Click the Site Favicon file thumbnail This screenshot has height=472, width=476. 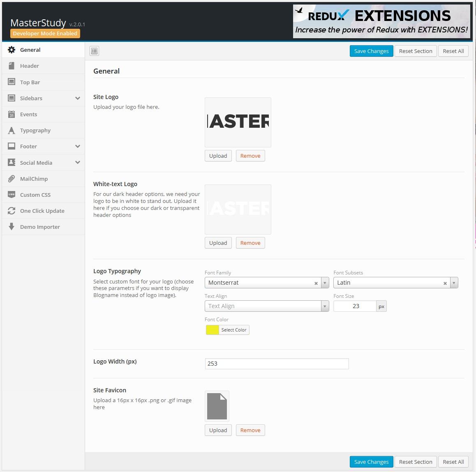point(217,406)
